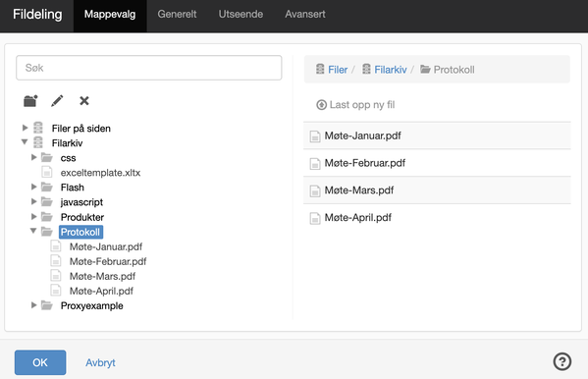Click the Protokoll breadcrumb label
588x379 pixels.
coord(454,70)
